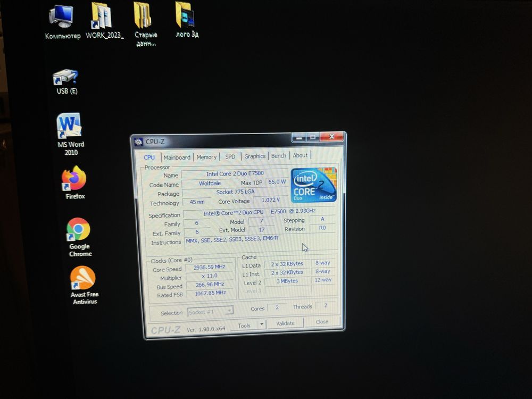Click the Package value Socket 775 LGA
The height and width of the screenshot is (399, 532).
coord(235,192)
